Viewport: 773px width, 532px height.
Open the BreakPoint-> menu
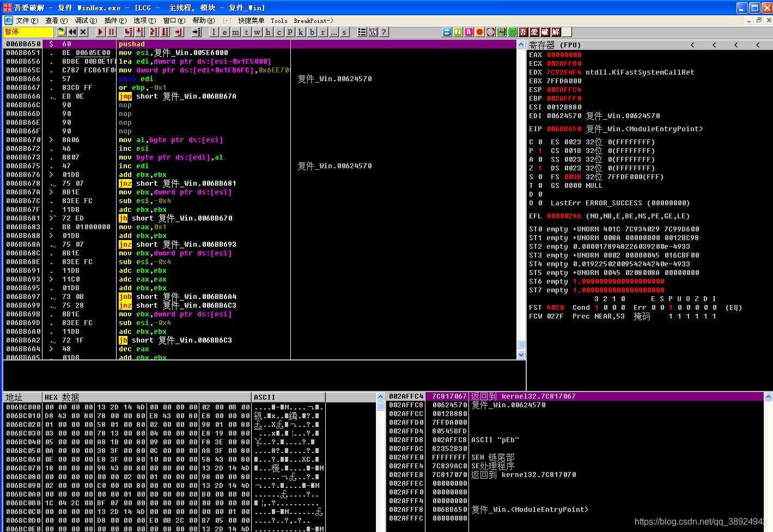[314, 21]
